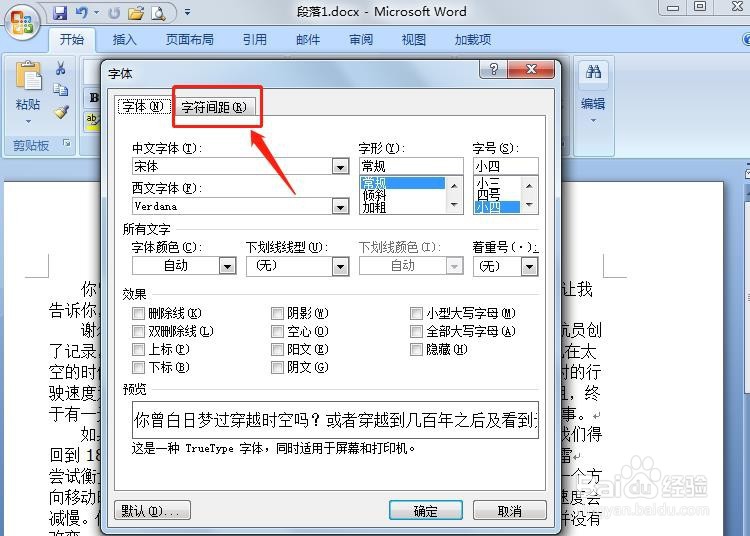This screenshot has width=750, height=536.
Task: Click the Find binoculars icon
Action: point(593,72)
